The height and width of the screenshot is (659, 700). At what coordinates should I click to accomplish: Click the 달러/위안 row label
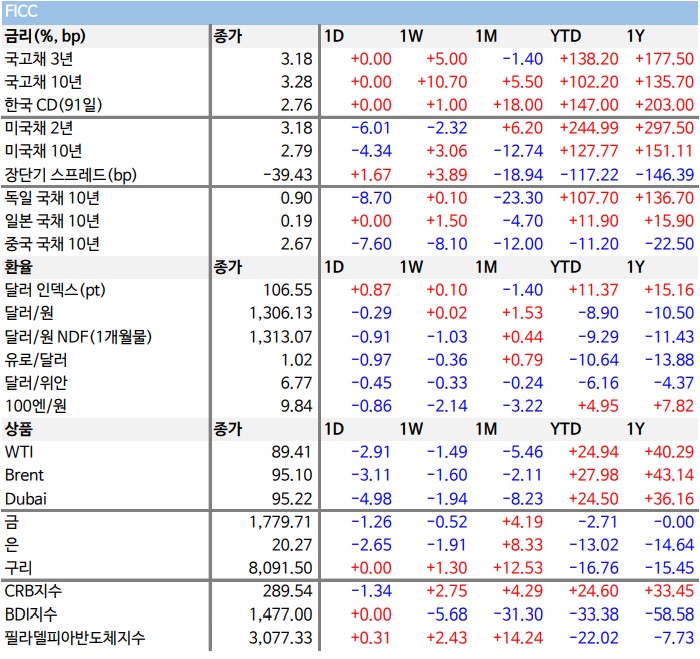tap(36, 383)
